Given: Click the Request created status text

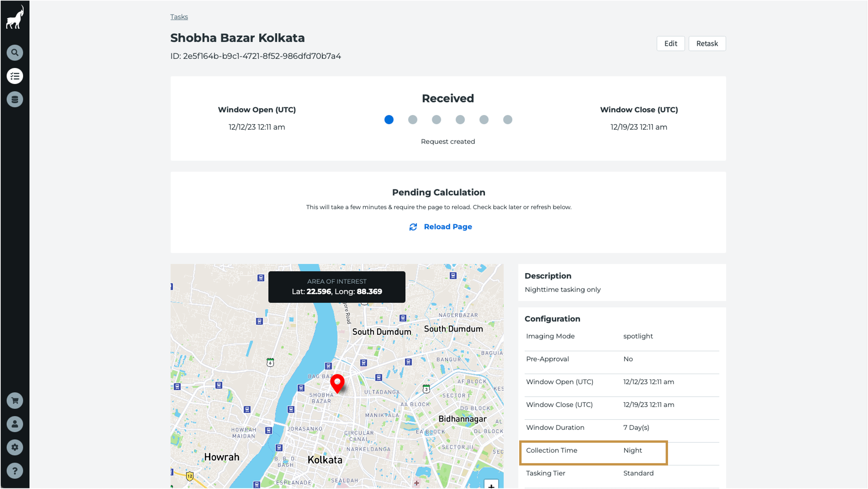Looking at the screenshot, I should pos(448,141).
